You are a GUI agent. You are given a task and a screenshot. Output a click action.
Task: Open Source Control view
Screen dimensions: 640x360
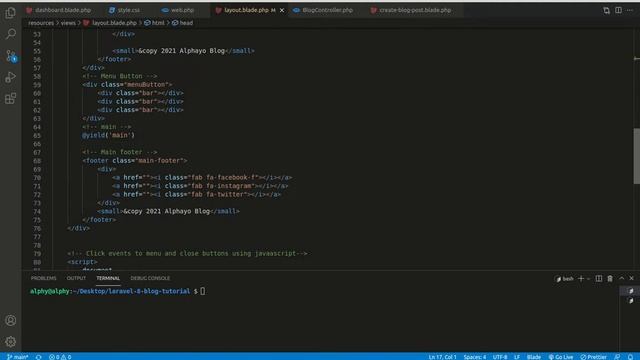(11, 56)
